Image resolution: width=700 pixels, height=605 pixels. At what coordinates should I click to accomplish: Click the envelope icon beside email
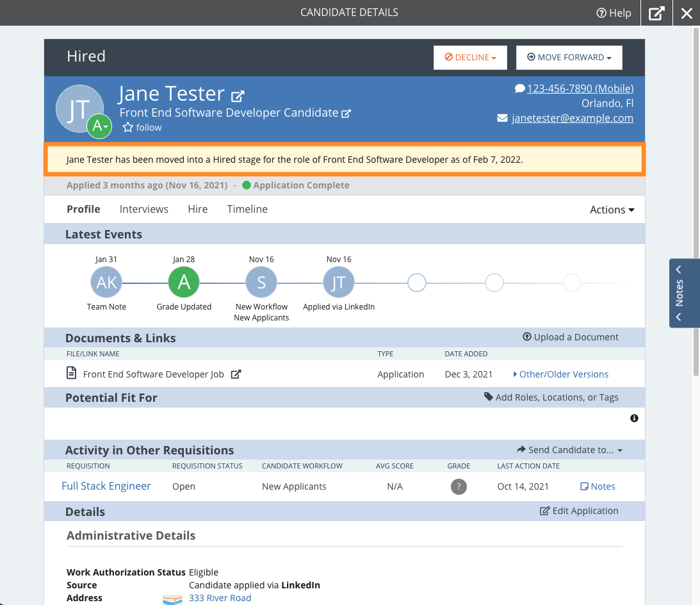coord(502,118)
